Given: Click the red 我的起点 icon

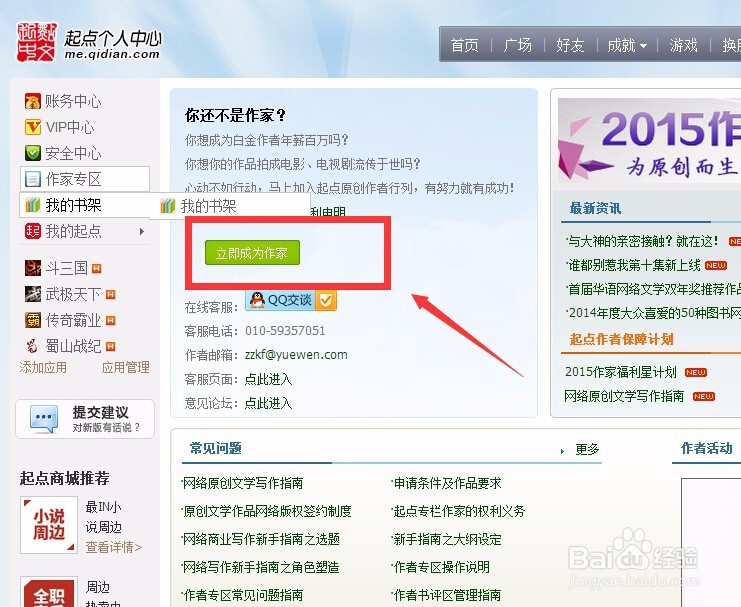Looking at the screenshot, I should (x=33, y=231).
